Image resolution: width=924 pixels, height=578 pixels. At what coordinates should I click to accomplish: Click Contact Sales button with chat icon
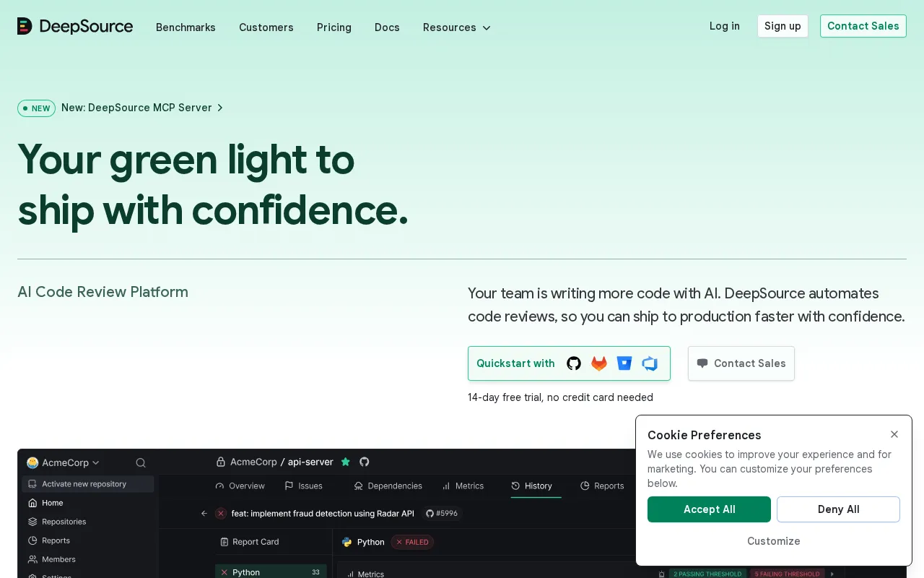click(x=741, y=363)
